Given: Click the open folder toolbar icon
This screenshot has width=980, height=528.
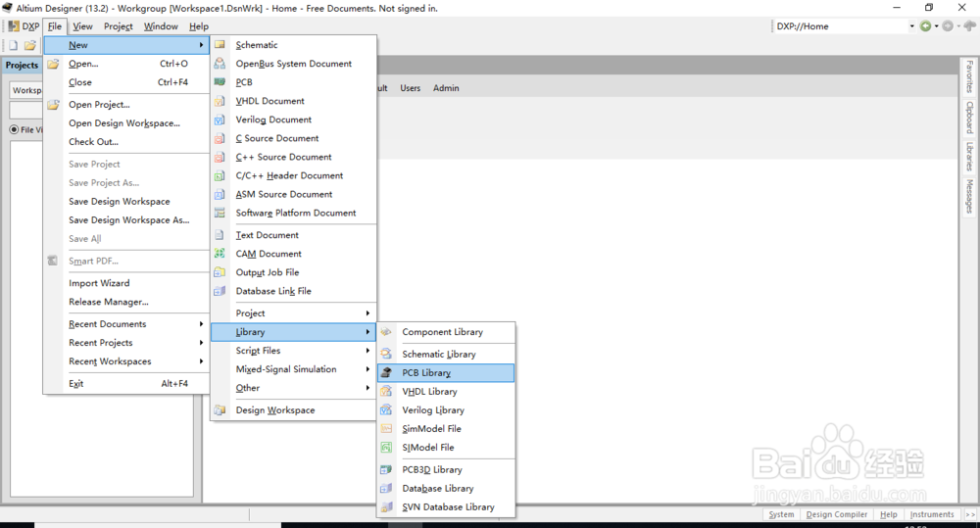Looking at the screenshot, I should (30, 45).
